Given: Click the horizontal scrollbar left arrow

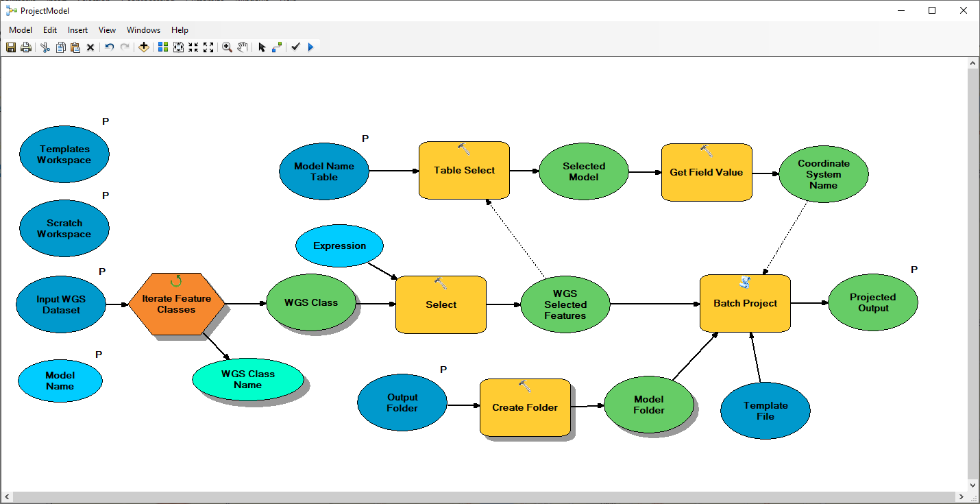Looking at the screenshot, I should click(x=7, y=496).
